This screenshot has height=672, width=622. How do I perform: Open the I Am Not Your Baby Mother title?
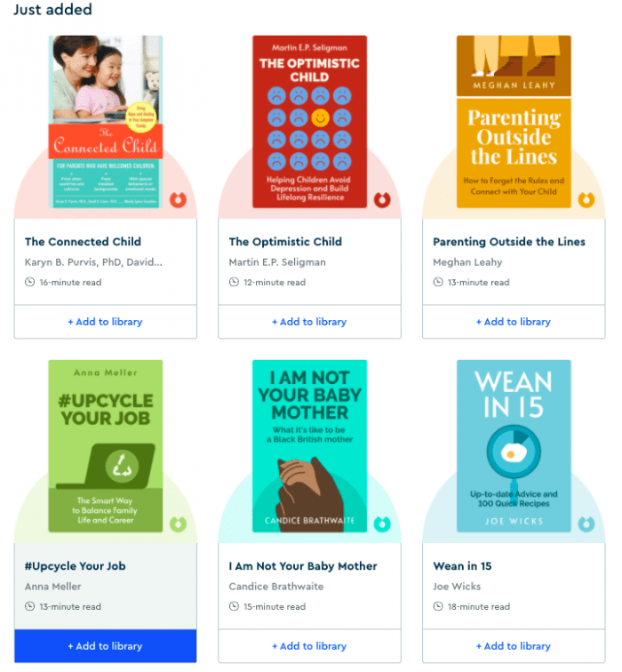pos(303,566)
